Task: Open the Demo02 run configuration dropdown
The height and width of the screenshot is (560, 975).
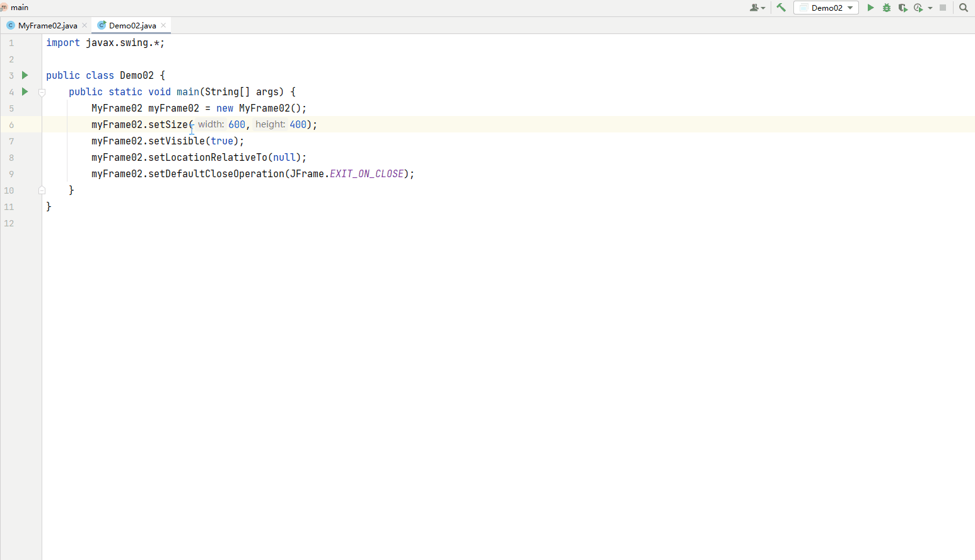Action: pyautogui.click(x=826, y=8)
